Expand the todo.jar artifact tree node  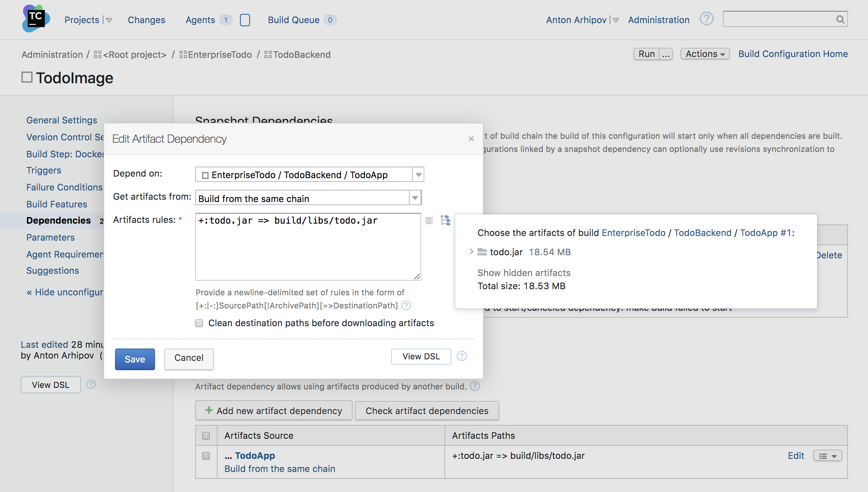point(471,252)
